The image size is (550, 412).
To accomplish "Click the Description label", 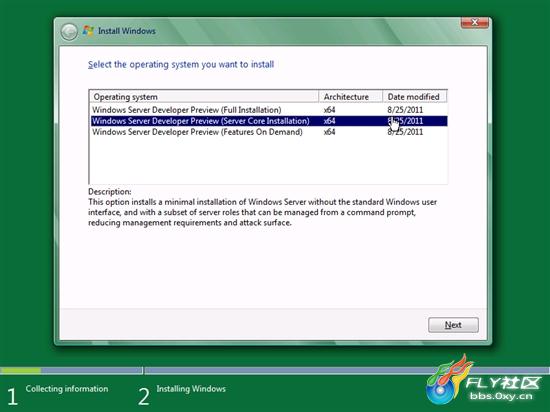I will [x=109, y=192].
